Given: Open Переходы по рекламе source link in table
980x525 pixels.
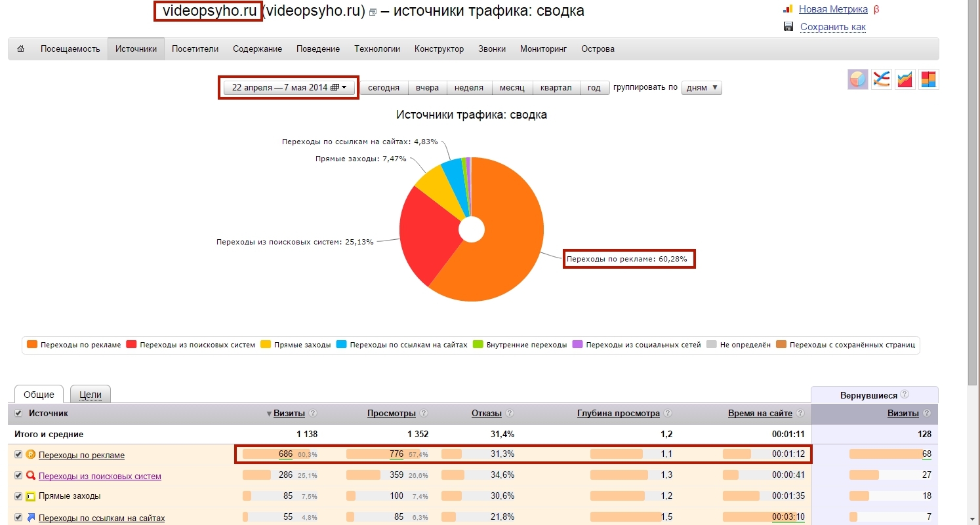Looking at the screenshot, I should [x=81, y=455].
